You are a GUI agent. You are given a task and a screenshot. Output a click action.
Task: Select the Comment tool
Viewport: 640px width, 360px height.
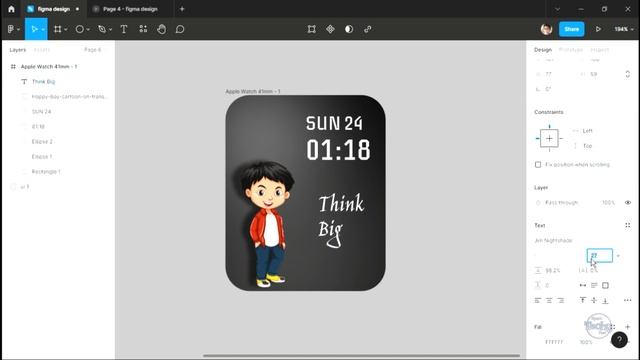[180, 29]
